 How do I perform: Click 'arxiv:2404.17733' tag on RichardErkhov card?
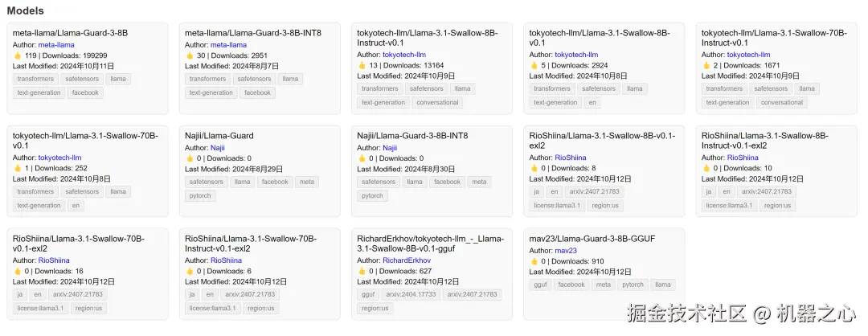(411, 294)
